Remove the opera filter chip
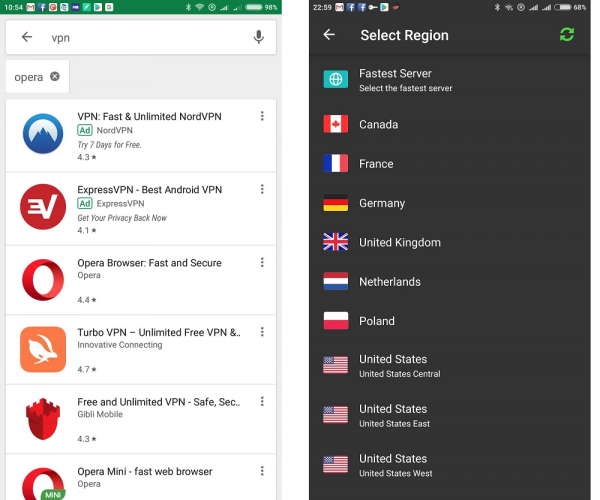The height and width of the screenshot is (500, 600). coord(54,77)
